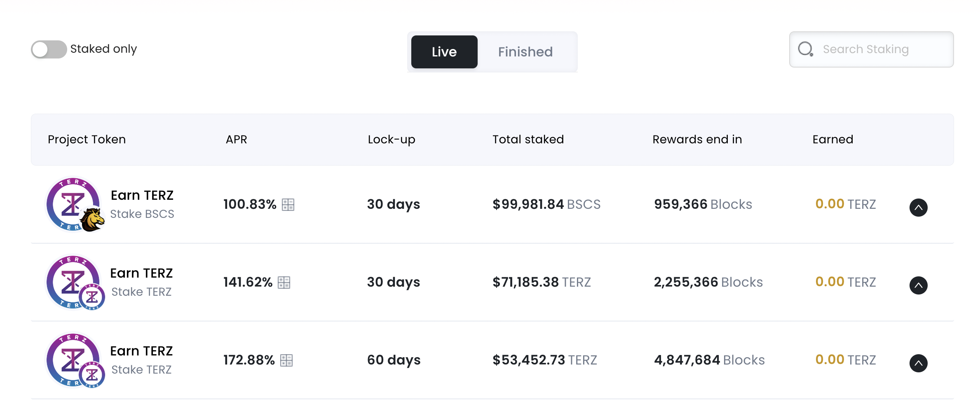Open APR calculator for 141.62% pool

[x=284, y=283]
